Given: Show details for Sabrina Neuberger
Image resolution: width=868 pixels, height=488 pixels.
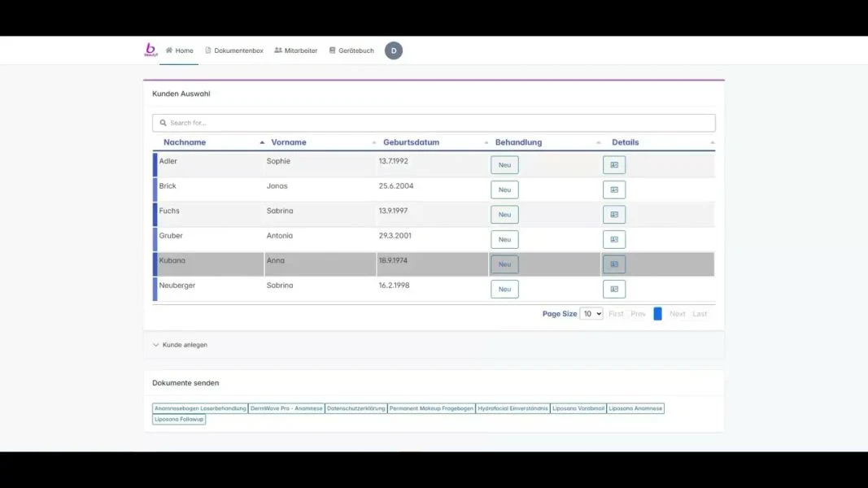Looking at the screenshot, I should 613,290.
